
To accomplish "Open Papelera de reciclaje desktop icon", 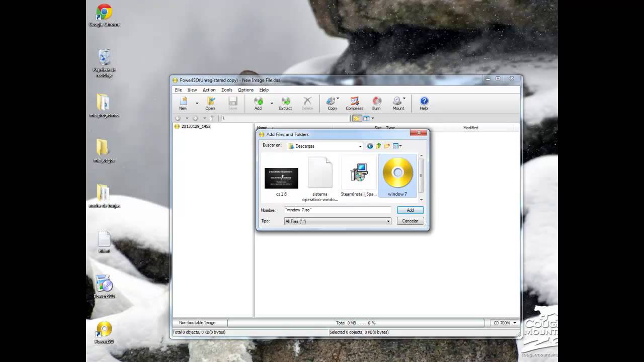I will coord(104,63).
